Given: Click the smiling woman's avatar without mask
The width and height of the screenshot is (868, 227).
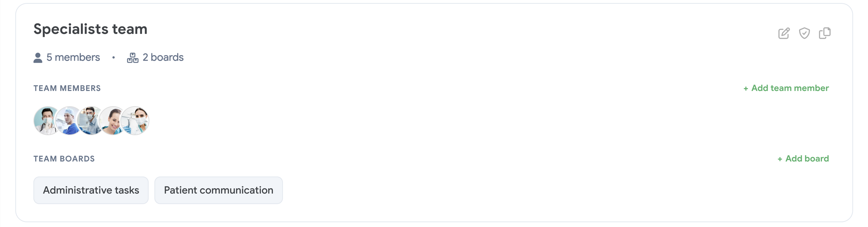Looking at the screenshot, I should (x=112, y=121).
